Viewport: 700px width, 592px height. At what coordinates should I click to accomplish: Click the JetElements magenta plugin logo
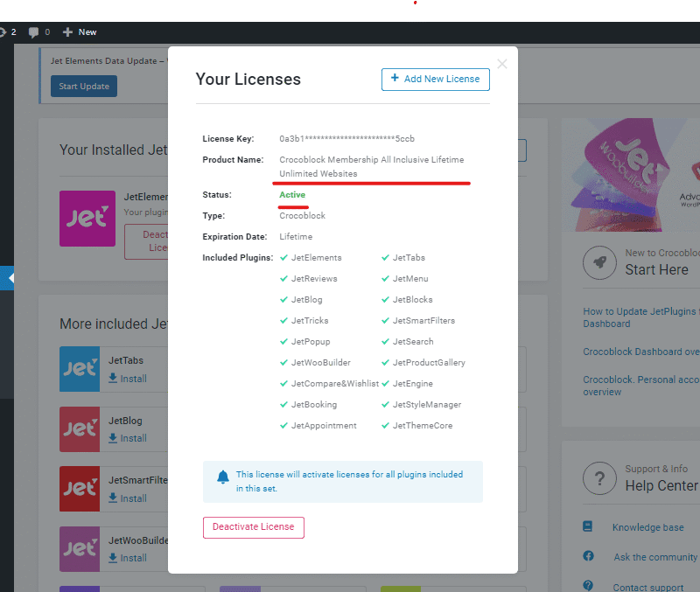87,219
